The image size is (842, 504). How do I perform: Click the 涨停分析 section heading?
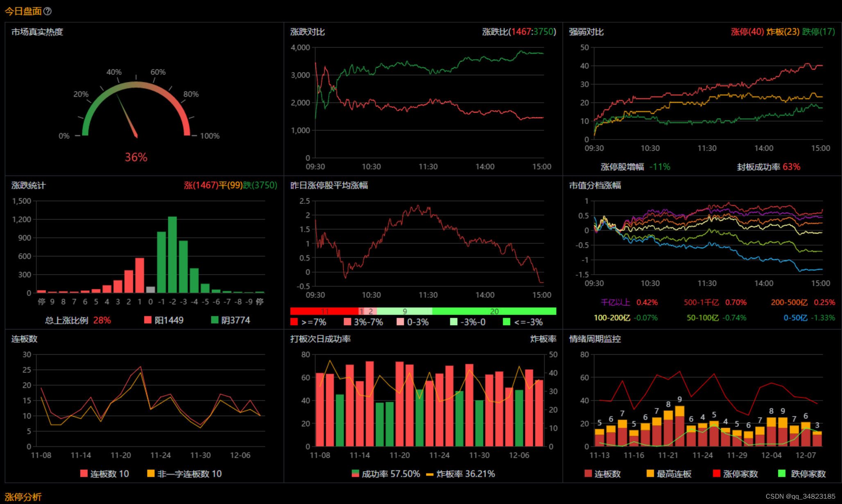coord(23,497)
